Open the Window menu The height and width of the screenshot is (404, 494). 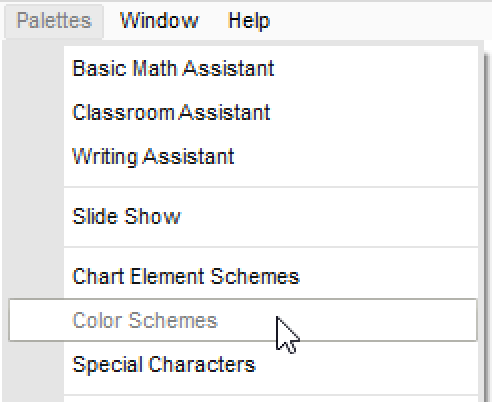coord(159,21)
